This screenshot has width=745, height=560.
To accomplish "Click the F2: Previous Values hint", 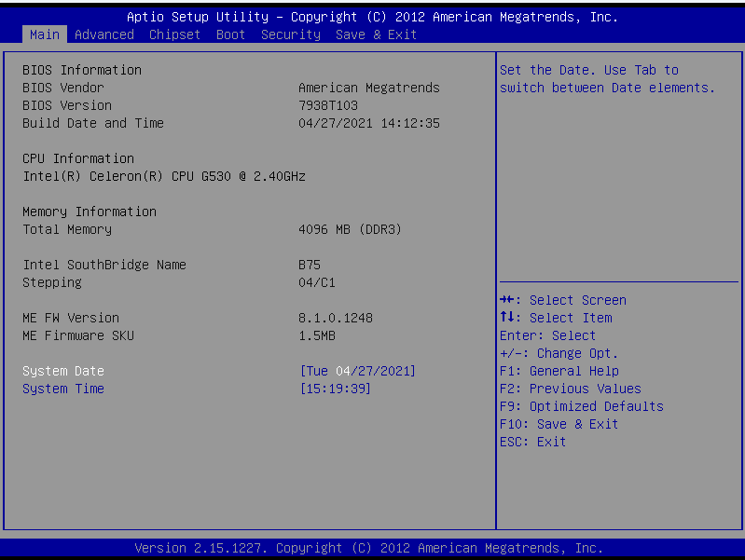I will 570,389.
